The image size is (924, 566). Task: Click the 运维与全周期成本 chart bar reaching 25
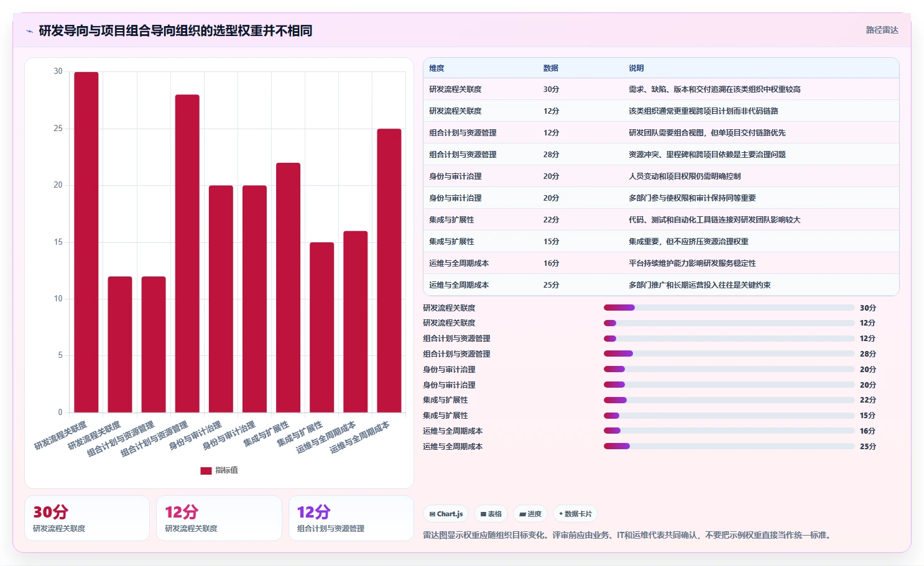click(x=389, y=271)
